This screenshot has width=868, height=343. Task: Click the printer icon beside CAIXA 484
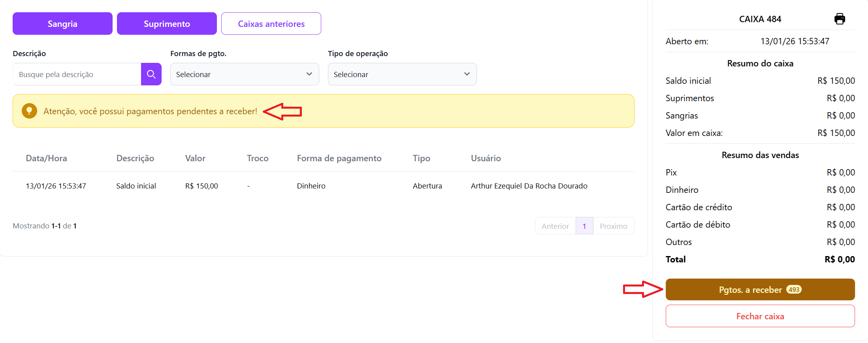click(839, 19)
